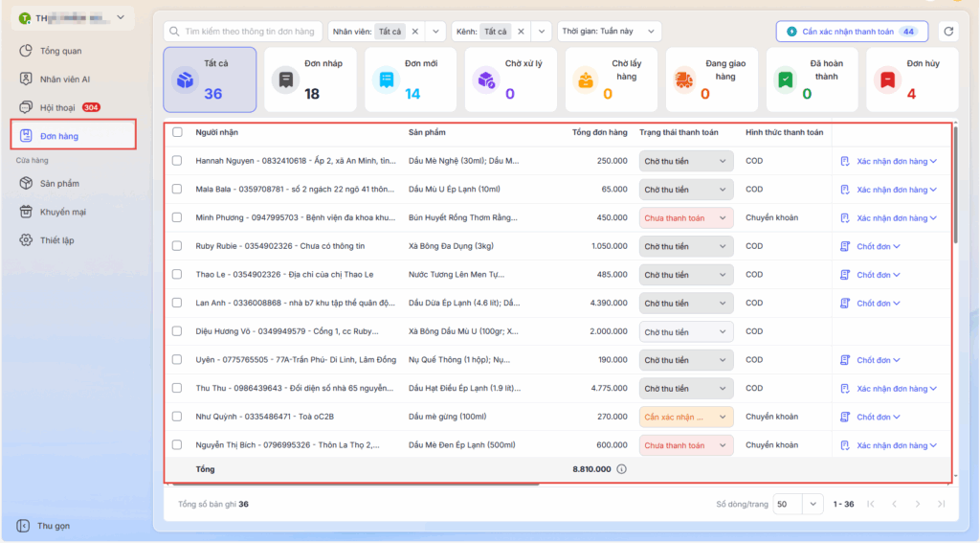Open Thiết lập settings gear

27,240
